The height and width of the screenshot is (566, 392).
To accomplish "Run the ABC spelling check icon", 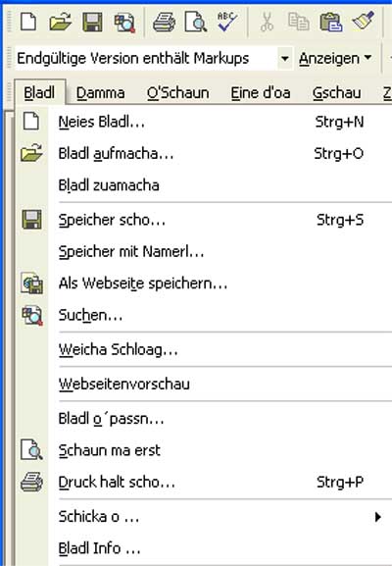I will tap(226, 22).
